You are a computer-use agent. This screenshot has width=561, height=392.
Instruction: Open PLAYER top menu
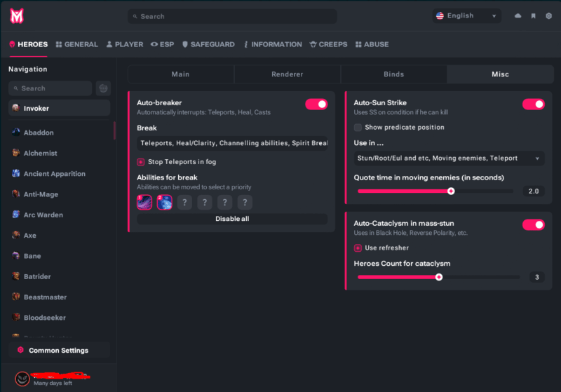(x=125, y=44)
